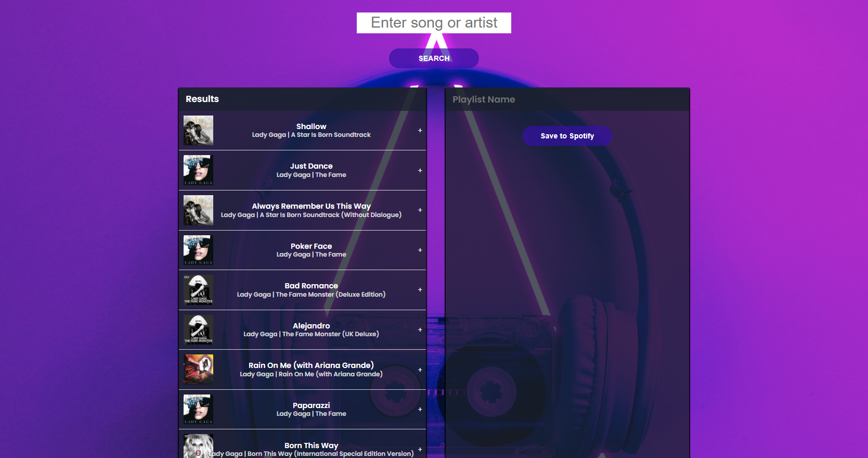868x458 pixels.
Task: Add Just Dance with plus icon
Action: pyautogui.click(x=420, y=171)
